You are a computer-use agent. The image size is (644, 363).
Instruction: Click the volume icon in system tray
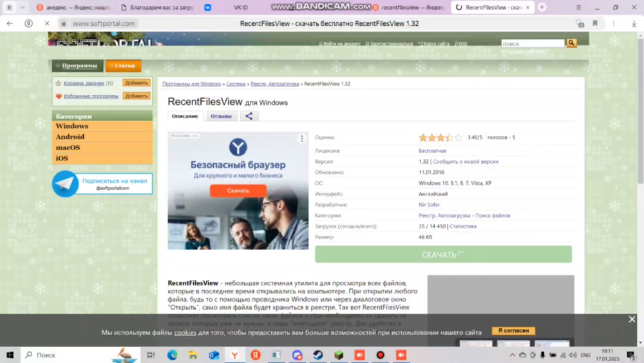coord(573,355)
